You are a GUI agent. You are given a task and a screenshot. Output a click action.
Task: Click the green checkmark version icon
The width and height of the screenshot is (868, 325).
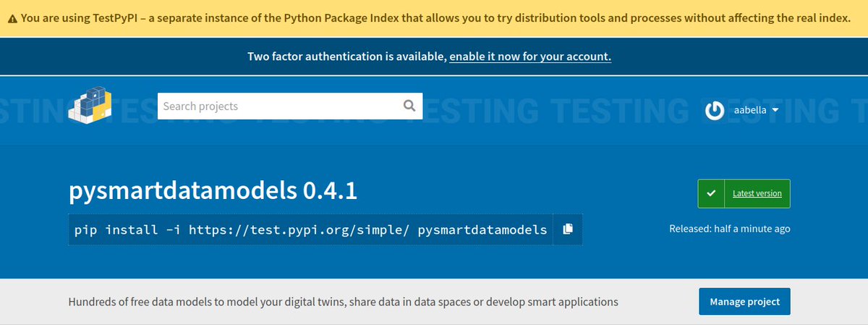(711, 194)
